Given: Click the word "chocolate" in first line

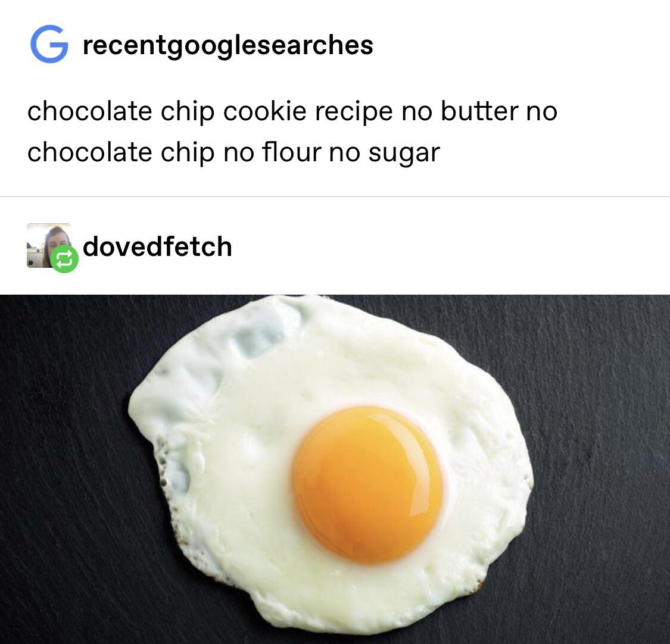Looking at the screenshot, I should click(90, 111).
